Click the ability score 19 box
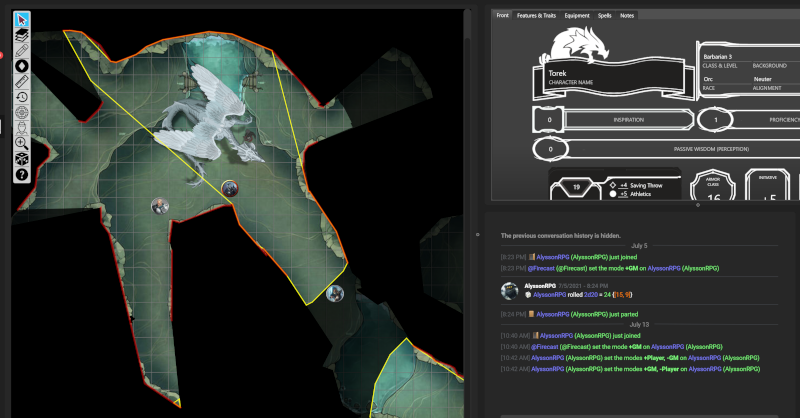Screen dimensions: 800x418 (x=577, y=187)
